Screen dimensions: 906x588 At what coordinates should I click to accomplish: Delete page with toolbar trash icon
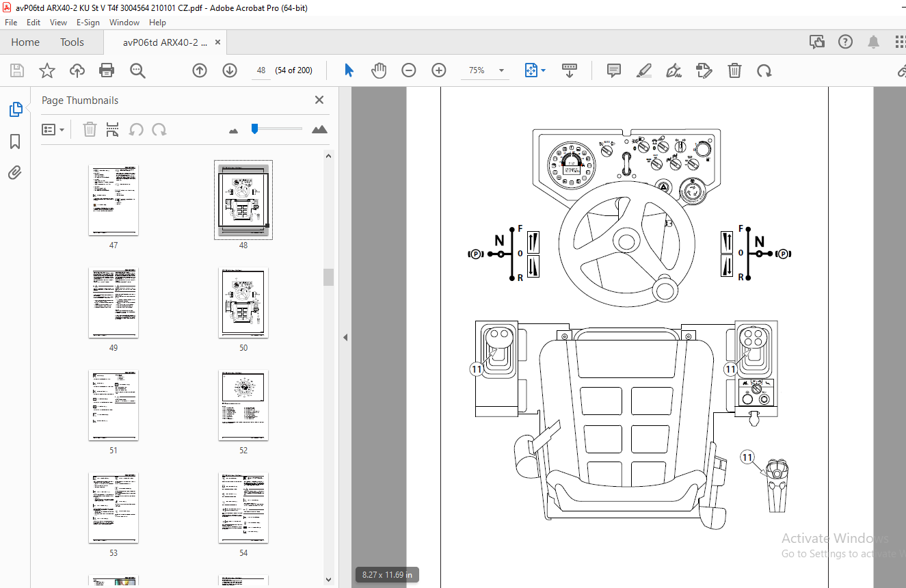pyautogui.click(x=734, y=70)
